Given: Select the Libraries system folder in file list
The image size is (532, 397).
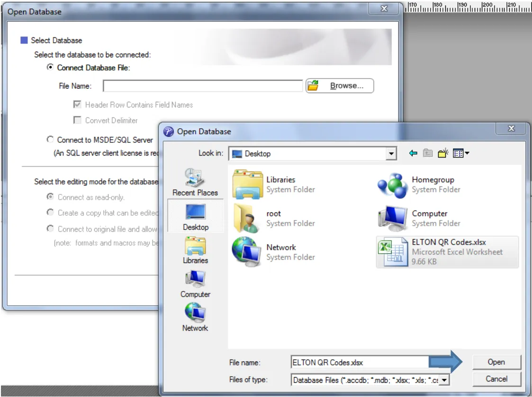Looking at the screenshot, I should pyautogui.click(x=274, y=185).
